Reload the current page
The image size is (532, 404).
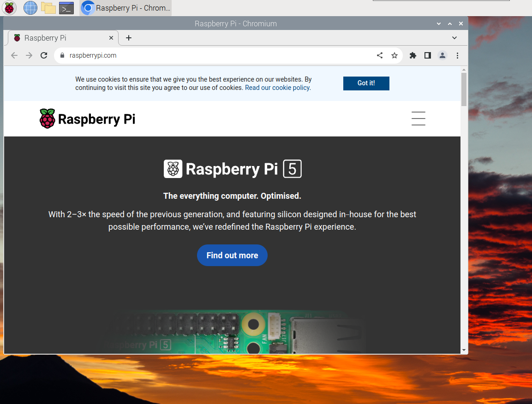click(44, 55)
